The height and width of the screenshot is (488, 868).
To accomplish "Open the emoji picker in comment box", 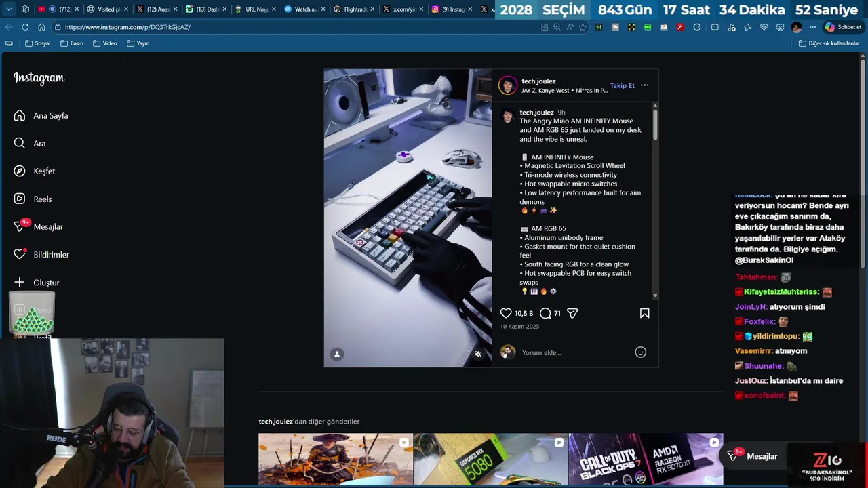I will coord(640,352).
